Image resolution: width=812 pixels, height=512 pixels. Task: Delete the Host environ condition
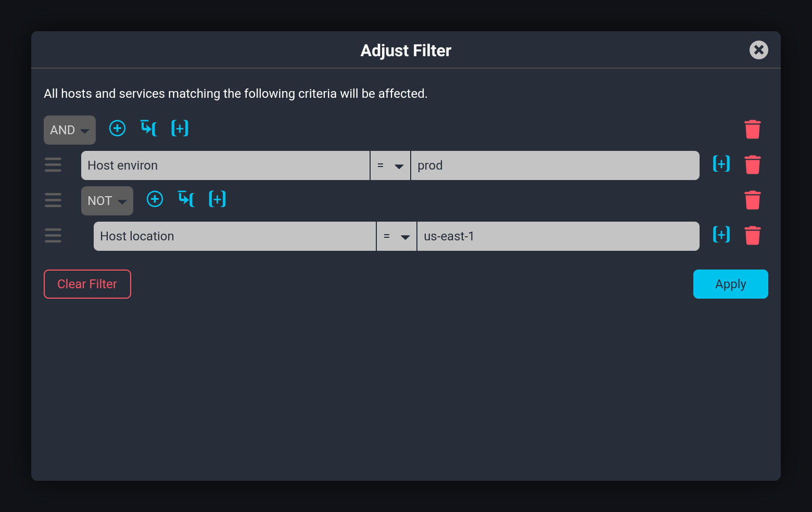[x=753, y=164]
